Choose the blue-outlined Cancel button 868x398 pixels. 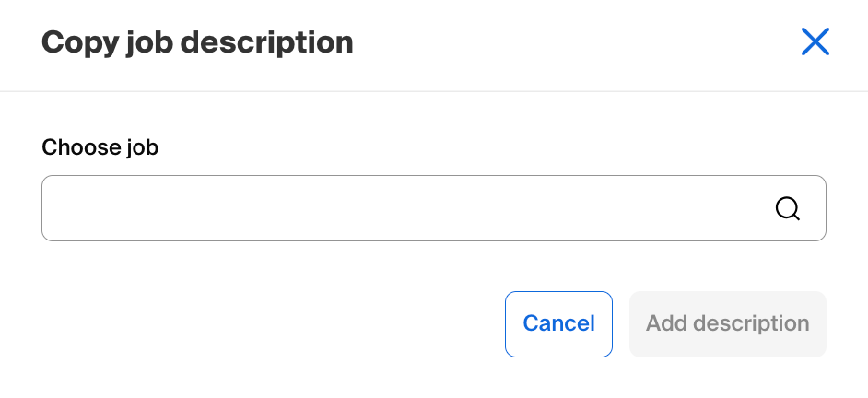(558, 323)
